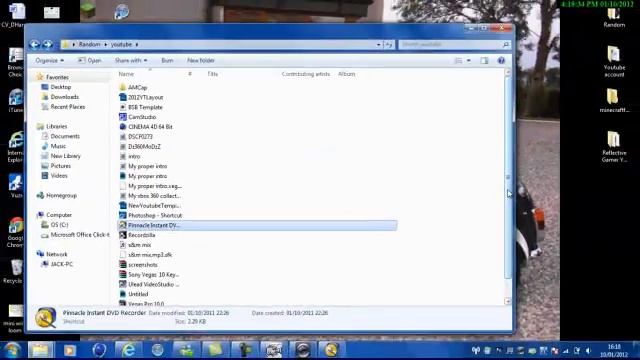Open the Videos library
640x360 pixels.
[59, 176]
